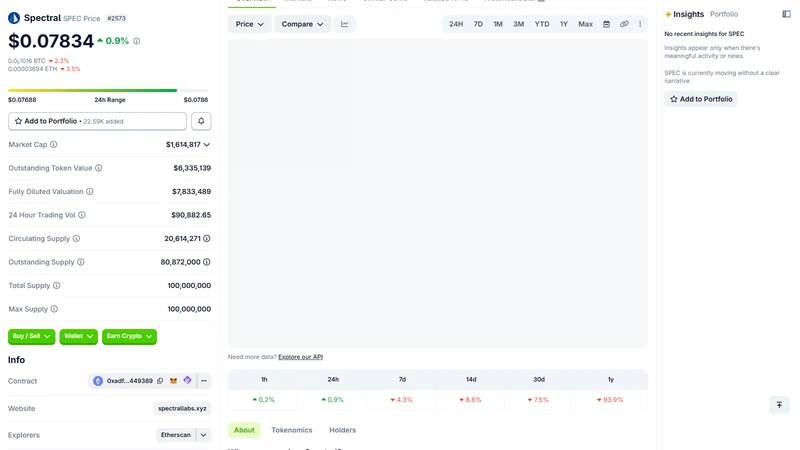800x450 pixels.
Task: Click the #2573 rank badge
Action: click(116, 18)
